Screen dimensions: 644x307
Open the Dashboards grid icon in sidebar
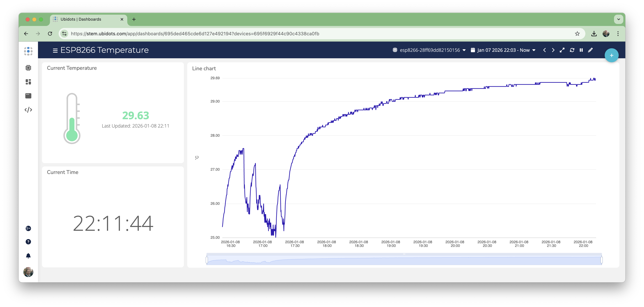point(28,82)
